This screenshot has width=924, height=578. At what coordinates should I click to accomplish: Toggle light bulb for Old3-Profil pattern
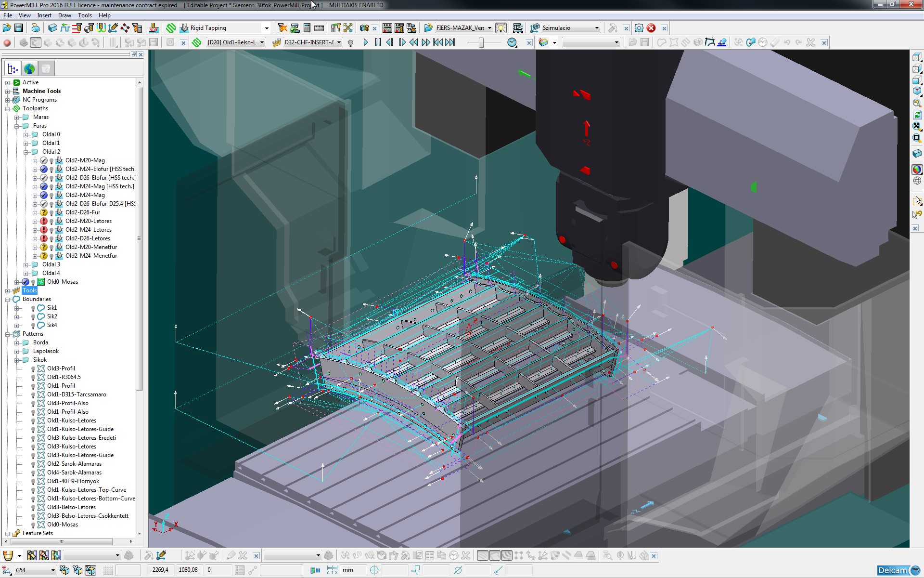pyautogui.click(x=33, y=369)
